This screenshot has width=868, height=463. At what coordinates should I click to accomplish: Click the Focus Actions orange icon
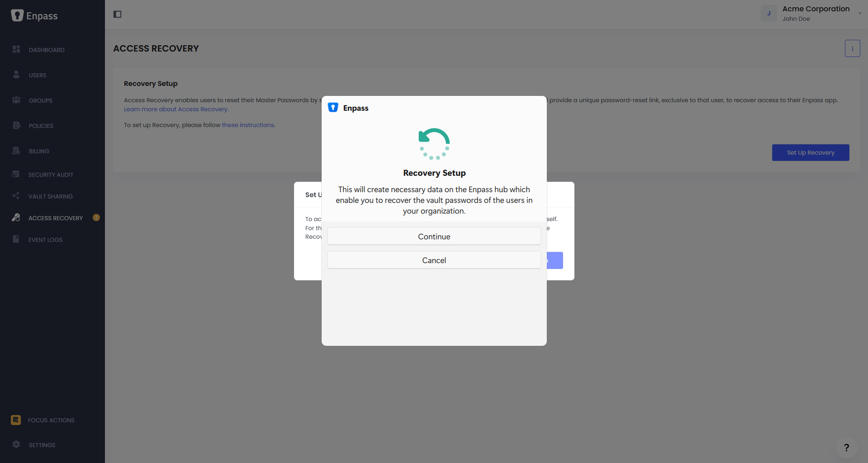pos(16,420)
